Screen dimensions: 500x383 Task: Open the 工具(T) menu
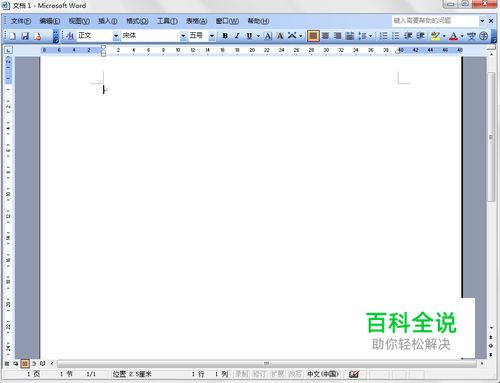pos(167,21)
